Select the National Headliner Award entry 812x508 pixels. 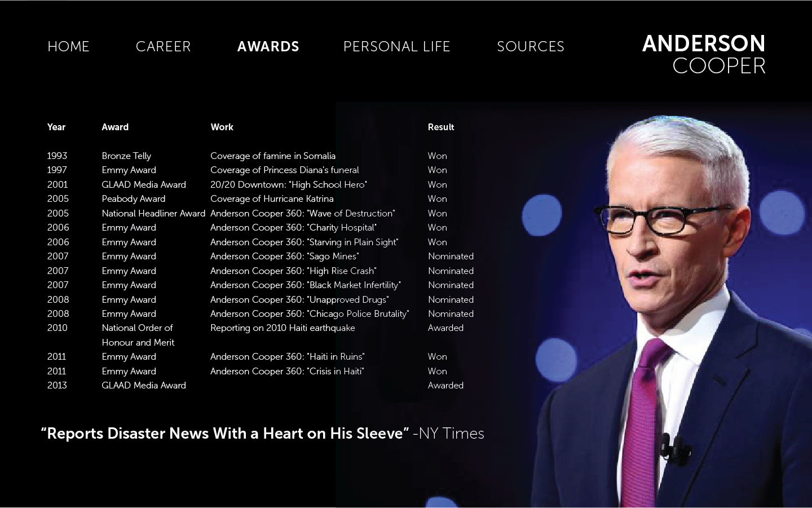click(153, 213)
